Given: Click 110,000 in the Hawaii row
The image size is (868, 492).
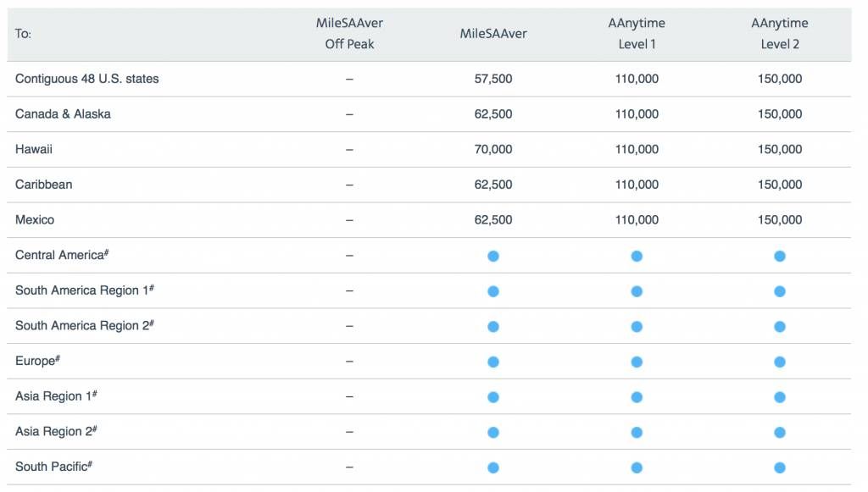Looking at the screenshot, I should pos(637,149).
